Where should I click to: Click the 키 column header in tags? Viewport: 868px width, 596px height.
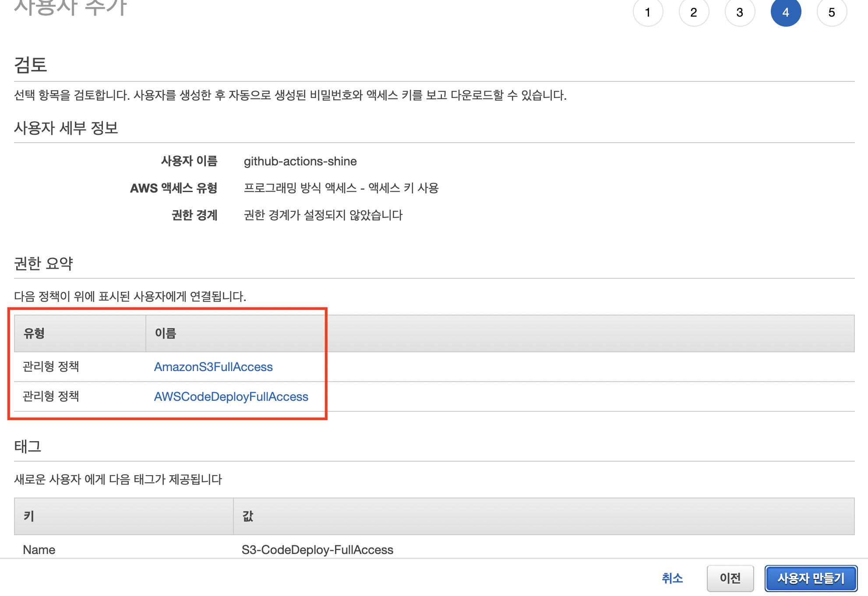pyautogui.click(x=29, y=516)
